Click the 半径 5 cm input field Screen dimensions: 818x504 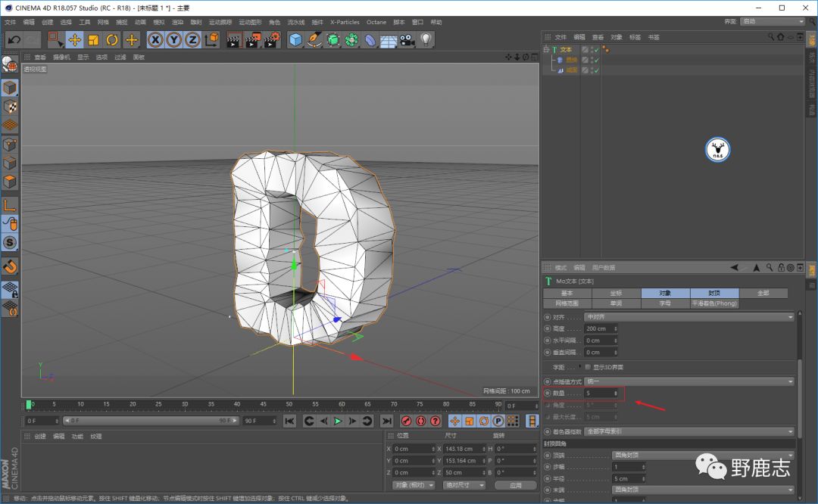click(629, 479)
